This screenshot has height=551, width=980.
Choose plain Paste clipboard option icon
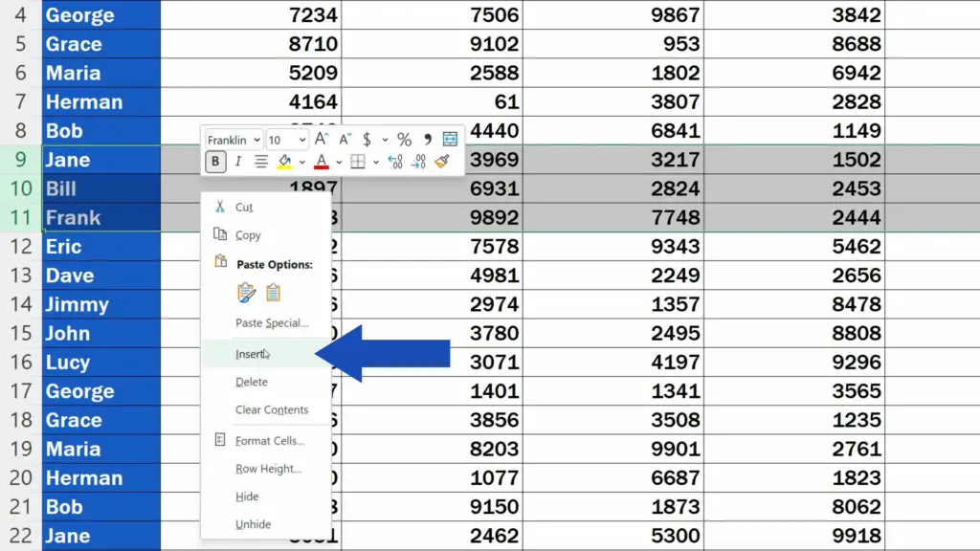click(x=273, y=293)
